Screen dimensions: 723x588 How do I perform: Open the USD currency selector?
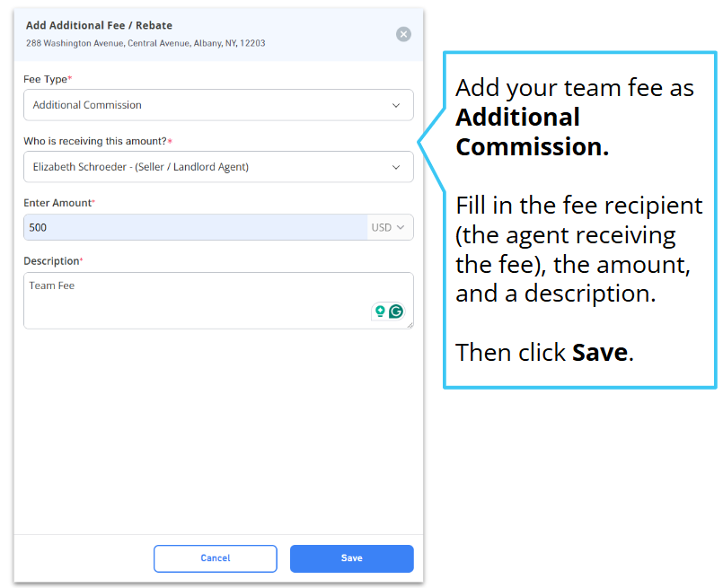[x=390, y=227]
